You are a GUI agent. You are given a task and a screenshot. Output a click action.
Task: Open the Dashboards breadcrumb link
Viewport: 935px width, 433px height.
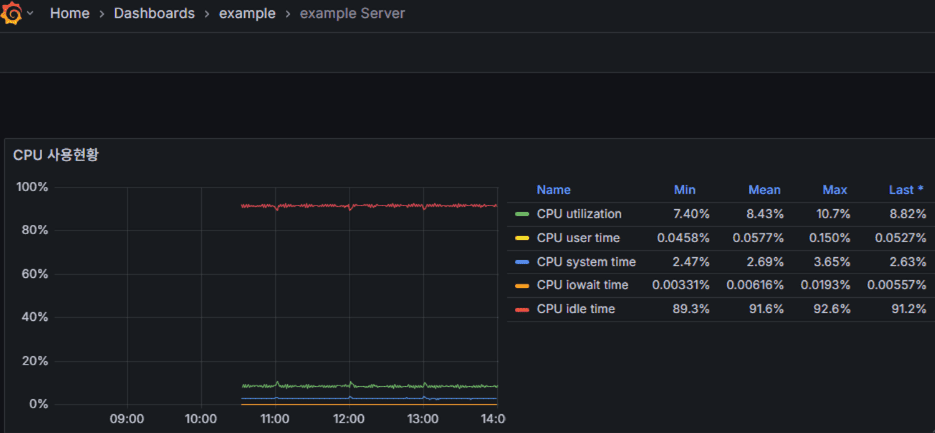[154, 14]
